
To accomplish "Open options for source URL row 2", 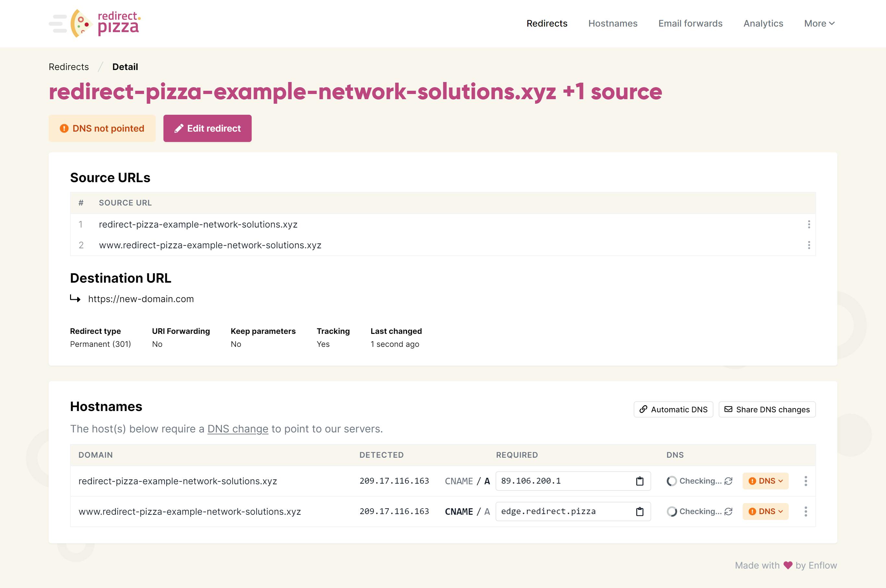I will [x=809, y=245].
